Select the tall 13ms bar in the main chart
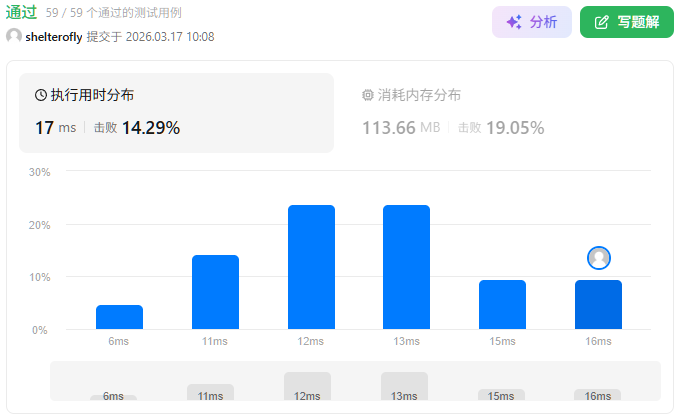The height and width of the screenshot is (416, 678). pyautogui.click(x=406, y=267)
